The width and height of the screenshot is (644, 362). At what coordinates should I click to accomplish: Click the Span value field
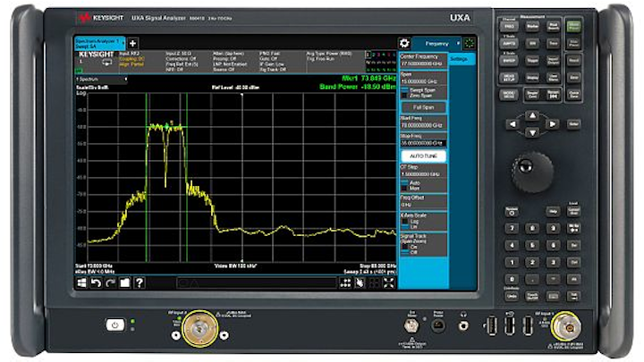[423, 79]
